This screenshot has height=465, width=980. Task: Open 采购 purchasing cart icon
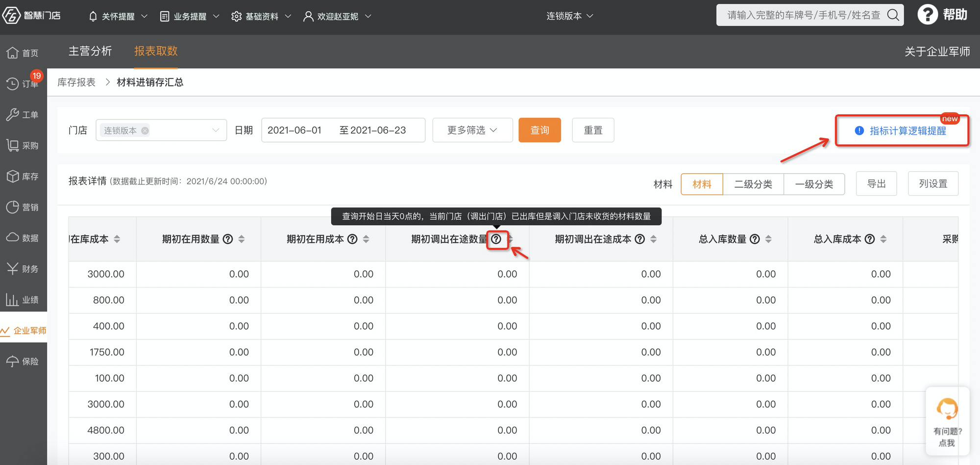(x=13, y=145)
